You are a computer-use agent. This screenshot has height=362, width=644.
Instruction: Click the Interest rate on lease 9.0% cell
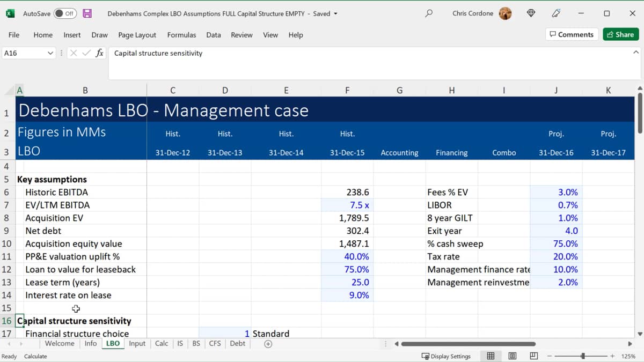(347, 295)
